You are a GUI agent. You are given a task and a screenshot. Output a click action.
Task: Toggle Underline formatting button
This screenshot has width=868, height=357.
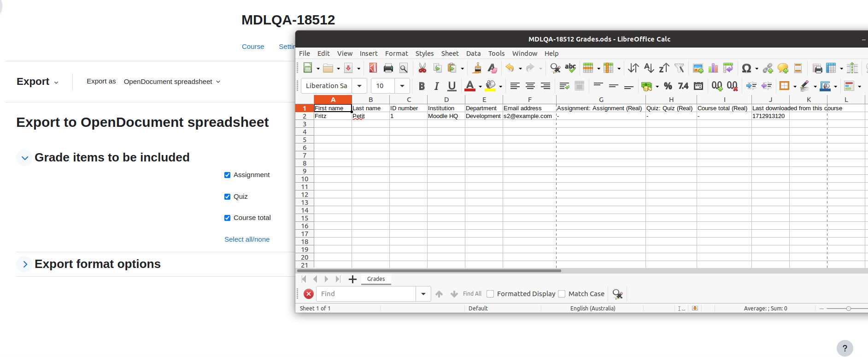[x=452, y=86]
